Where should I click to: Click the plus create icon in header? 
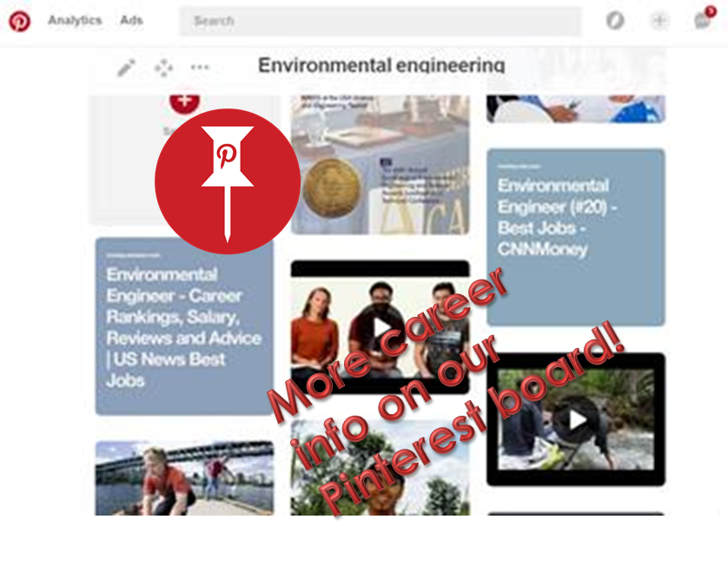point(659,21)
